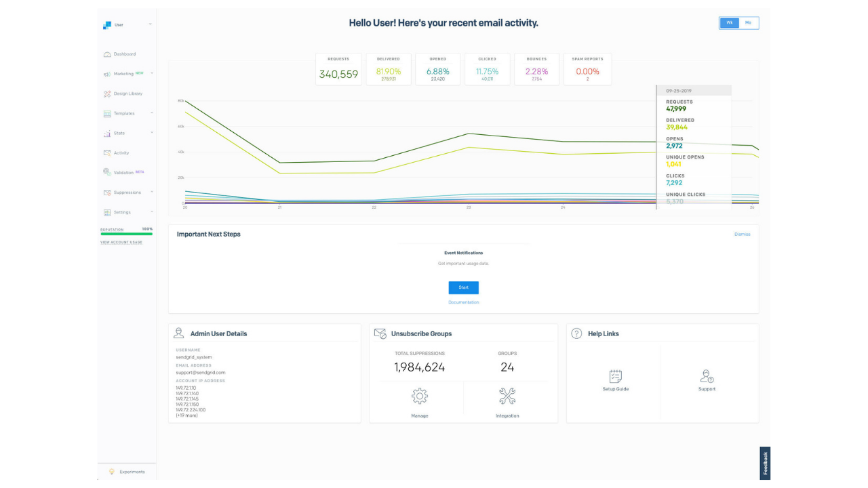This screenshot has width=868, height=488.
Task: Select Bounces stat card
Action: pyautogui.click(x=536, y=69)
